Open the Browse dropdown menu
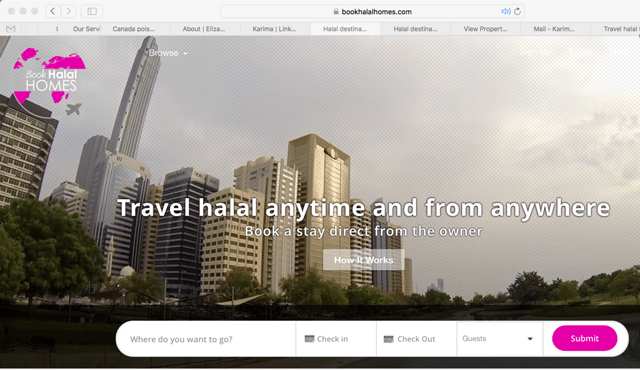The width and height of the screenshot is (640, 370). tap(168, 53)
